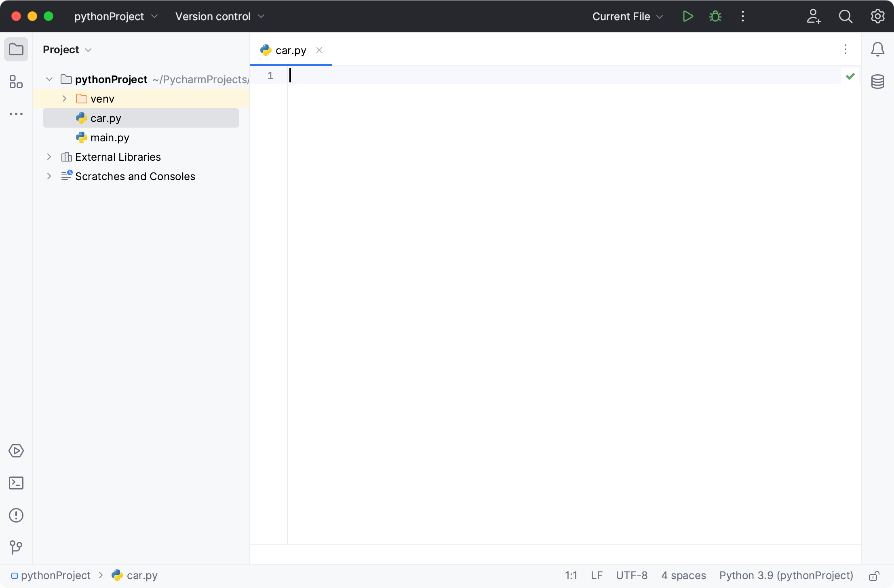Change the Python interpreter in the status bar
This screenshot has width=894, height=588.
pos(786,575)
